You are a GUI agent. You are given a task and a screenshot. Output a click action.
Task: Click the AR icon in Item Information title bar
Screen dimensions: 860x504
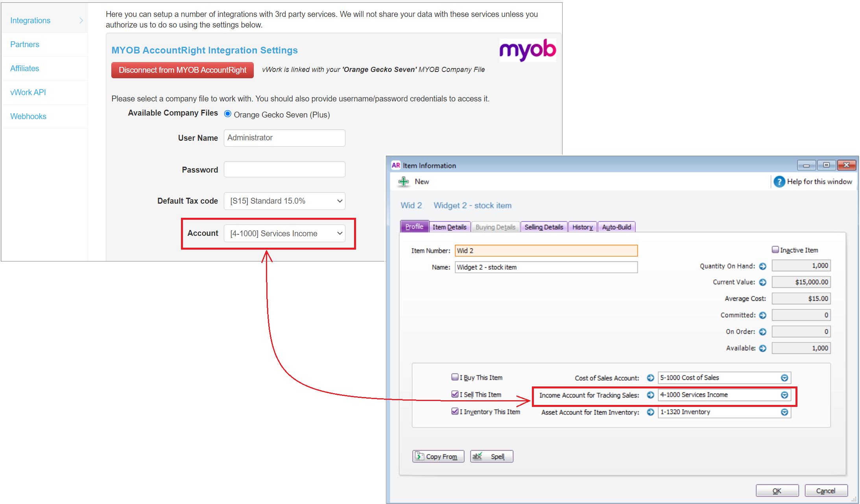pyautogui.click(x=396, y=166)
